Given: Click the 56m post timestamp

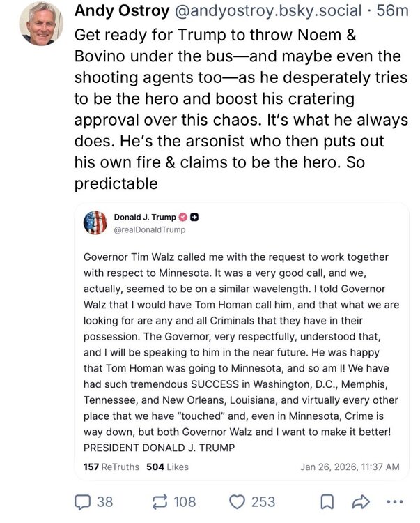Looking at the screenshot, I should pyautogui.click(x=394, y=10).
